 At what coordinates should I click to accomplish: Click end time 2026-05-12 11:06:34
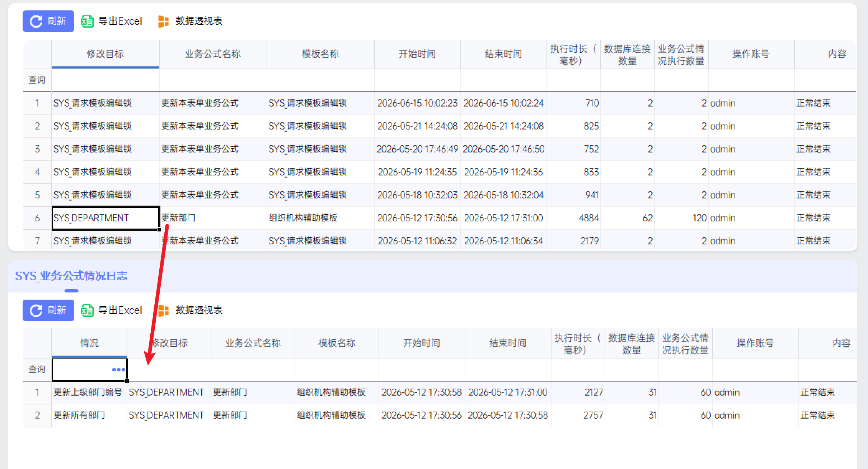pos(504,240)
